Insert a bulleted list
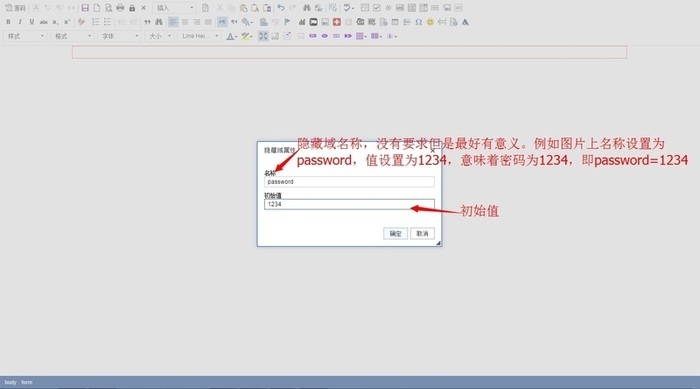This screenshot has width=700, height=389. (107, 22)
